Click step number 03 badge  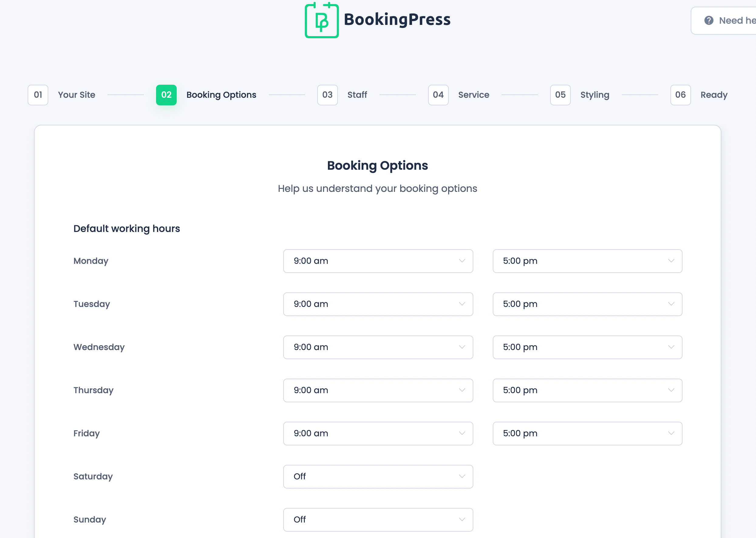coord(327,95)
